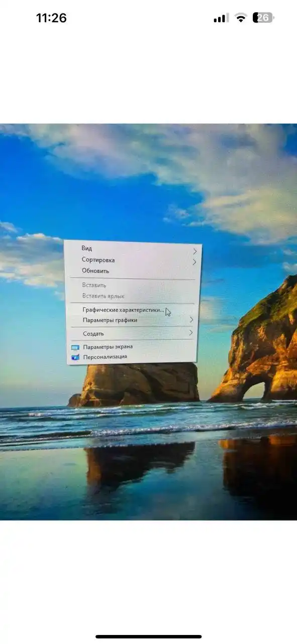
Task: Click the Персонализация icon in context menu
Action: click(x=75, y=357)
